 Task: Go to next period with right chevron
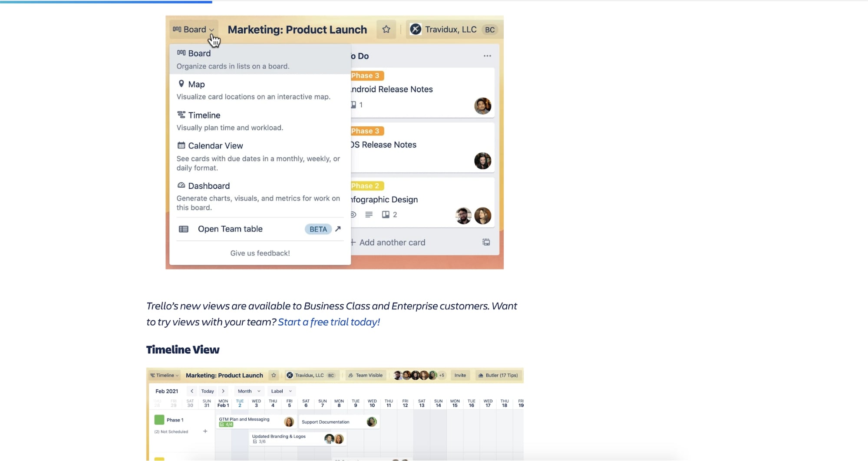[223, 391]
